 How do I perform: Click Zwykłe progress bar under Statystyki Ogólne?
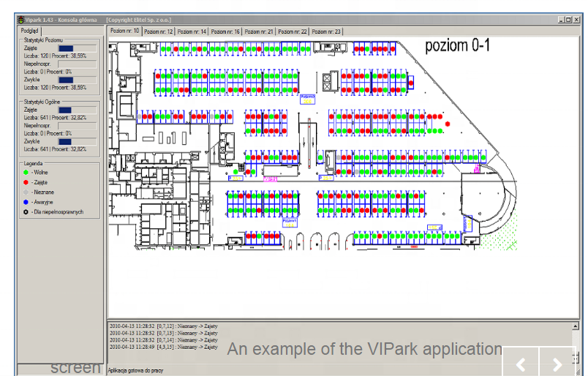pyautogui.click(x=78, y=141)
